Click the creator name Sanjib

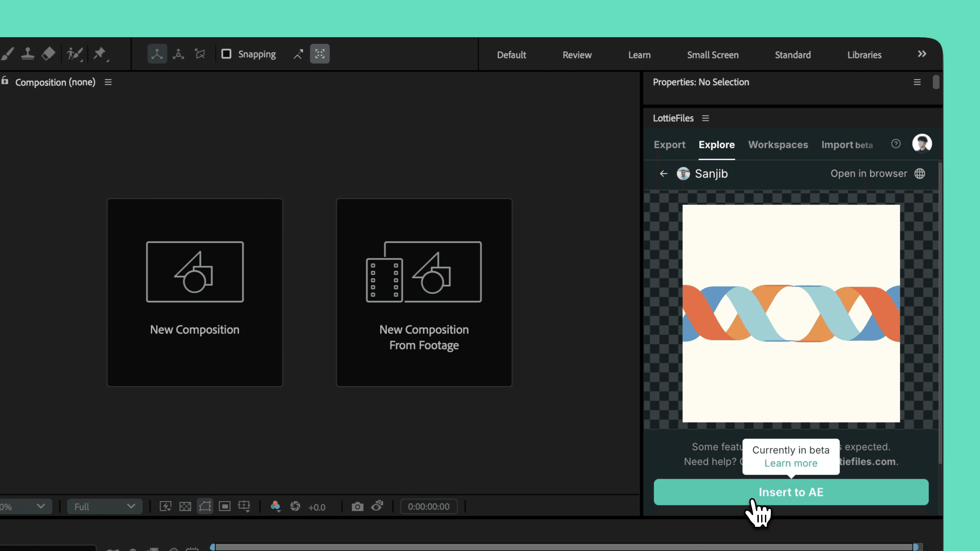pos(711,174)
